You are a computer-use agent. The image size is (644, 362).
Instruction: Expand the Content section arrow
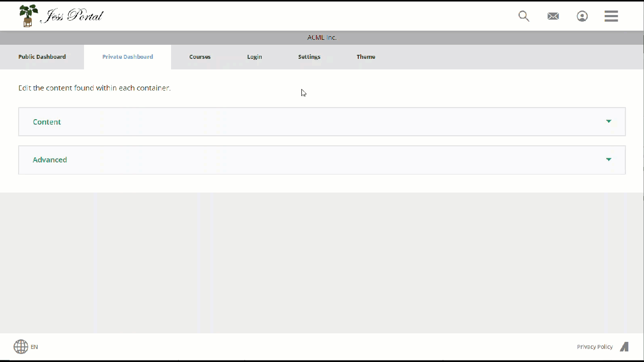[609, 121]
